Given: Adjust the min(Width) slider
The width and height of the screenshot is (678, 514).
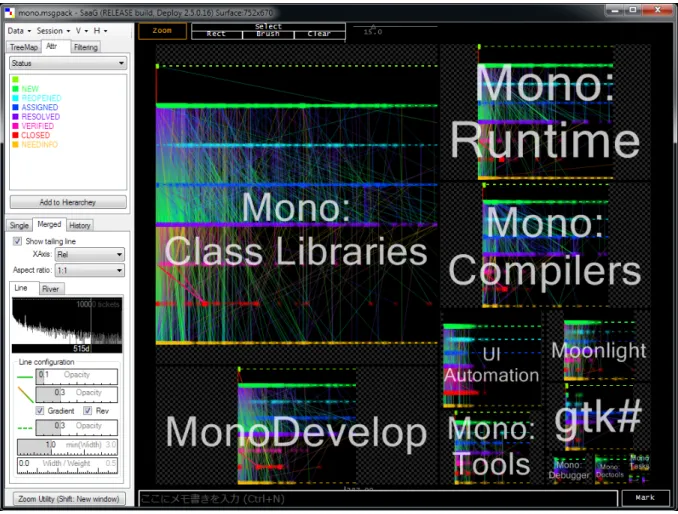Looking at the screenshot, I should pyautogui.click(x=67, y=447).
